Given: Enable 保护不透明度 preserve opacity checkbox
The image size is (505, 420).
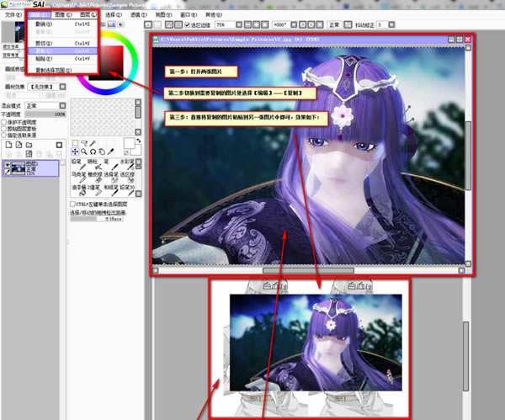Looking at the screenshot, I should [4, 122].
